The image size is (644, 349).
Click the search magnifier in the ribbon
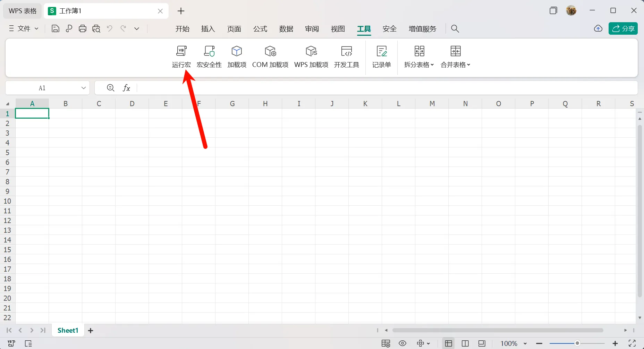pos(455,28)
